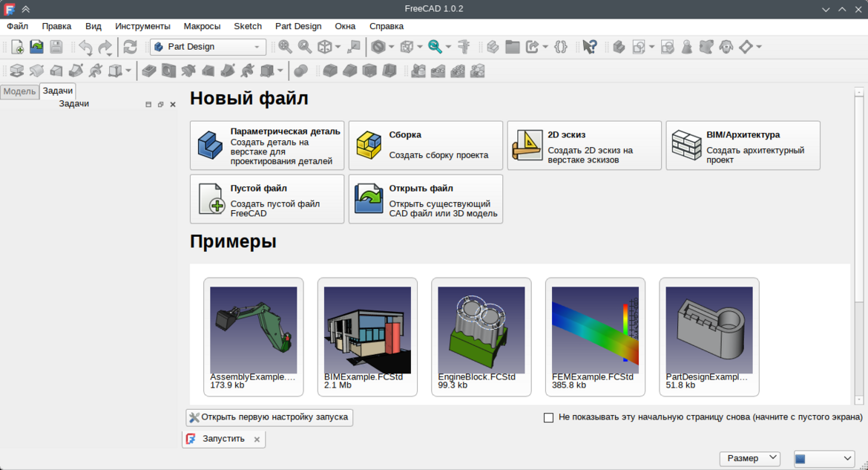Click the Fillet tool icon
868x470 pixels.
pos(330,71)
